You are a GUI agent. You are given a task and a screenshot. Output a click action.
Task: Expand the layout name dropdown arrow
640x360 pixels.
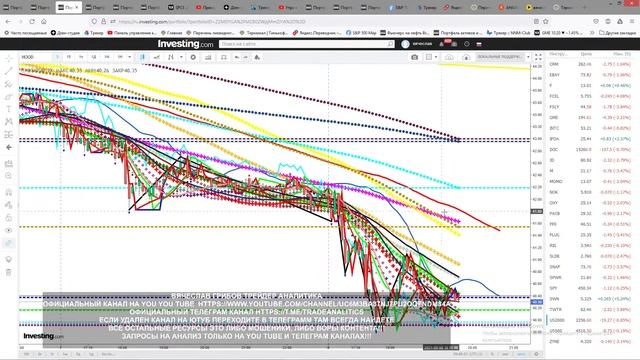528,57
